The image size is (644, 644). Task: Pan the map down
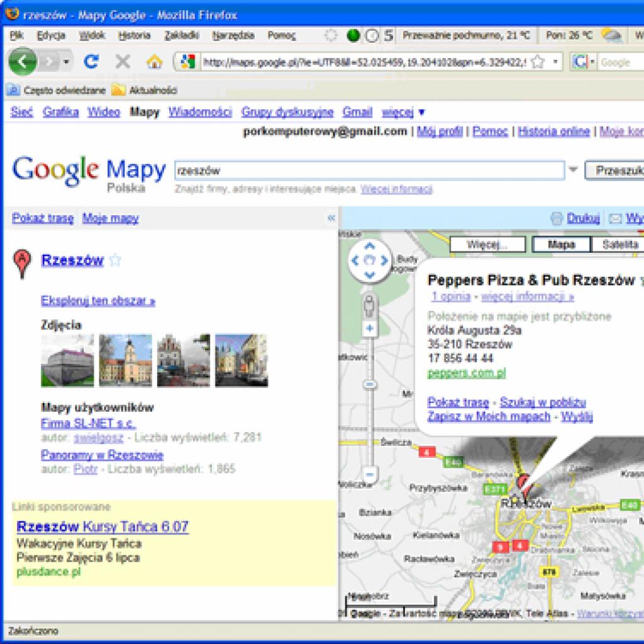[370, 274]
